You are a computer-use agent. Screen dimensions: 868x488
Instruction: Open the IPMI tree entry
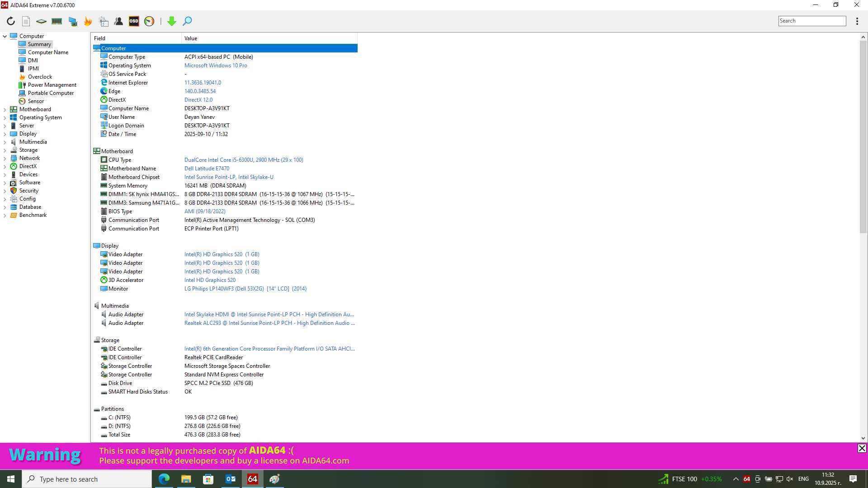click(x=33, y=69)
